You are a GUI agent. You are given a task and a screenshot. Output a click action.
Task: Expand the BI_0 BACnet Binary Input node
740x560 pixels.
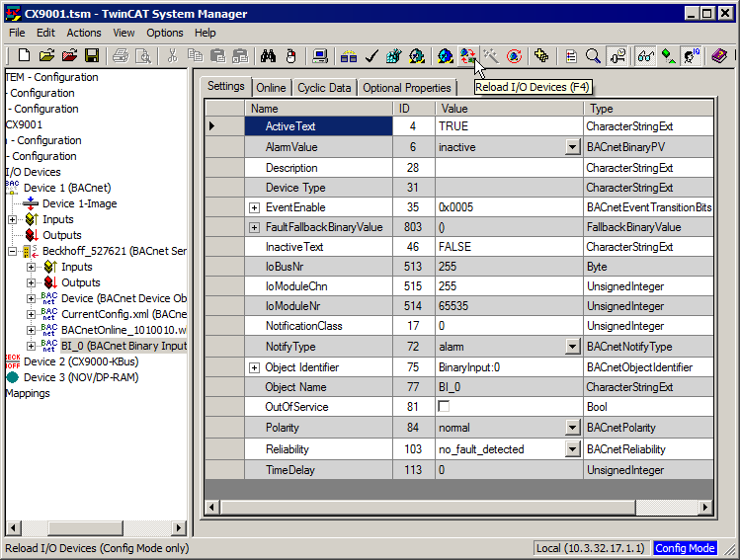(x=32, y=346)
